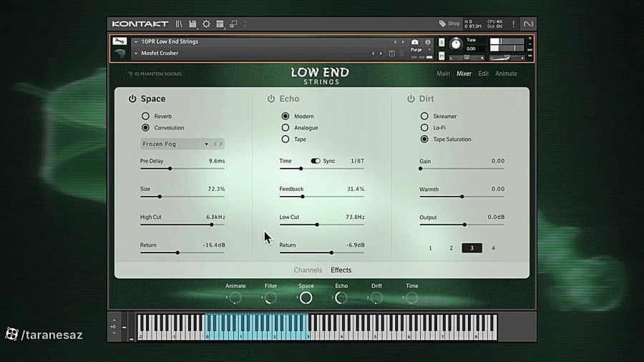644x362 pixels.
Task: Open Kontakt settings gear icon
Action: [206, 24]
